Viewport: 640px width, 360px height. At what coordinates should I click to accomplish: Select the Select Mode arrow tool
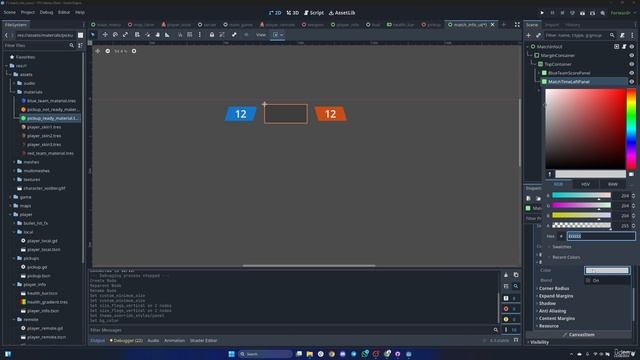click(x=93, y=35)
